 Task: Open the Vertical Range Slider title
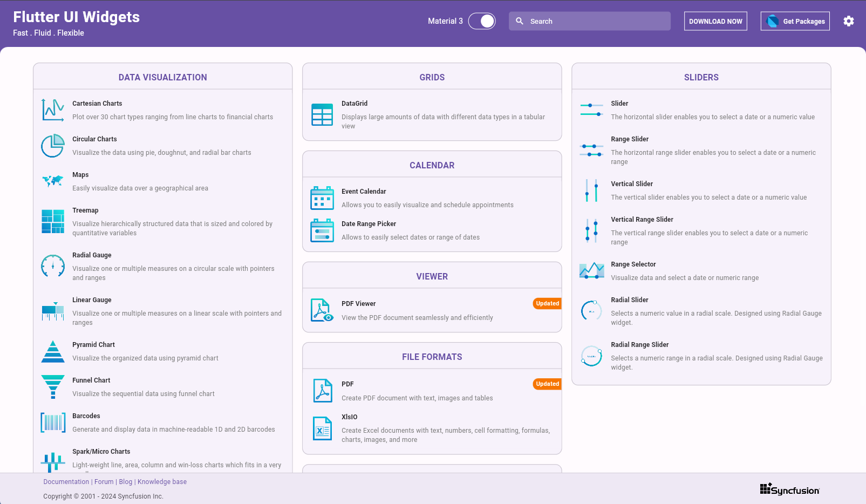(642, 220)
